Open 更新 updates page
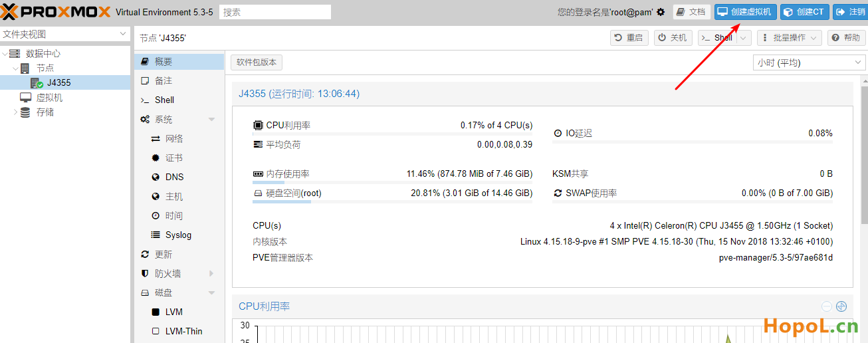Screen dimensions: 868x343 point(179,255)
